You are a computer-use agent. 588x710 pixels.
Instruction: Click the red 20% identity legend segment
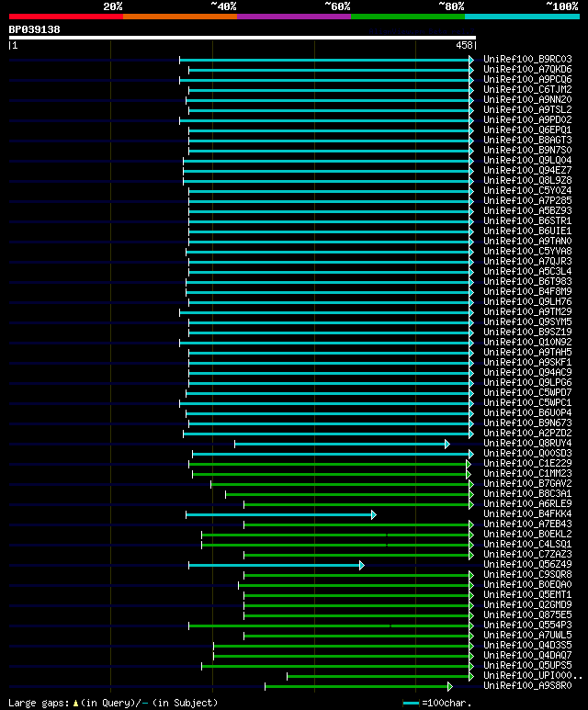point(65,17)
